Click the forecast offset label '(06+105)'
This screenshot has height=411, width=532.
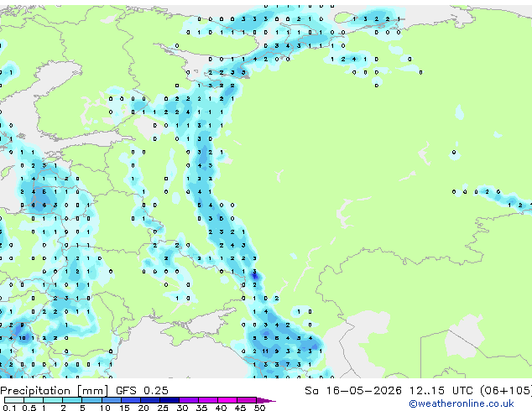(x=506, y=391)
